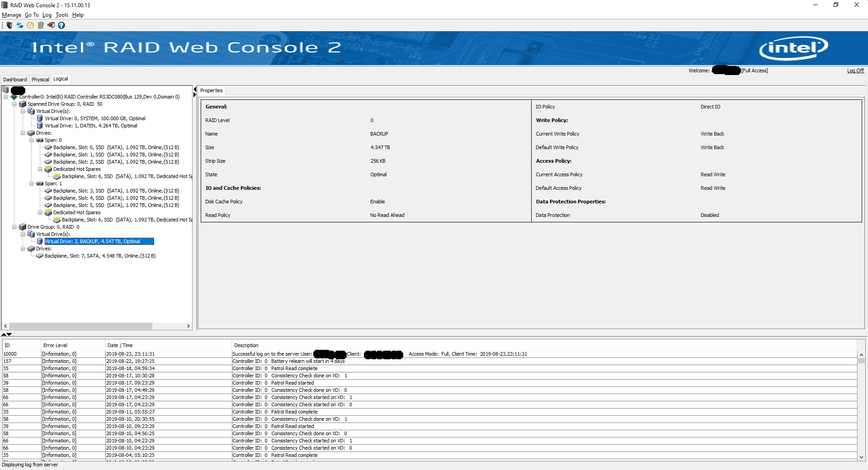
Task: Open the Help menu
Action: (78, 15)
